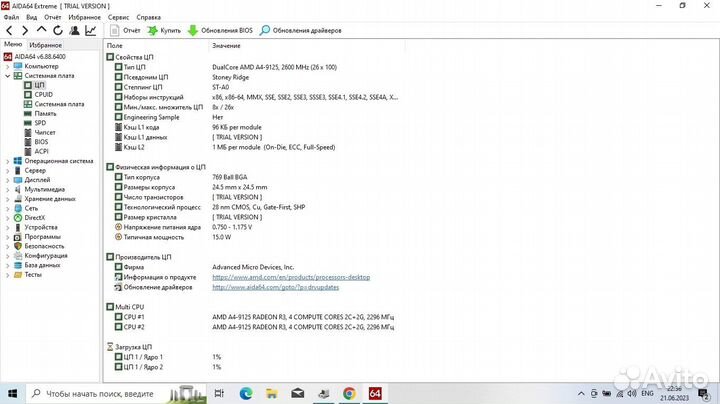This screenshot has height=404, width=720.
Task: Open the Файл menu
Action: [11, 17]
